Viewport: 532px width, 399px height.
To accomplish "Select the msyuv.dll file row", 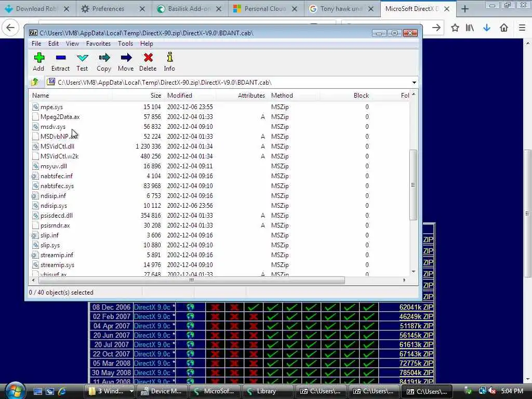I will (x=219, y=166).
